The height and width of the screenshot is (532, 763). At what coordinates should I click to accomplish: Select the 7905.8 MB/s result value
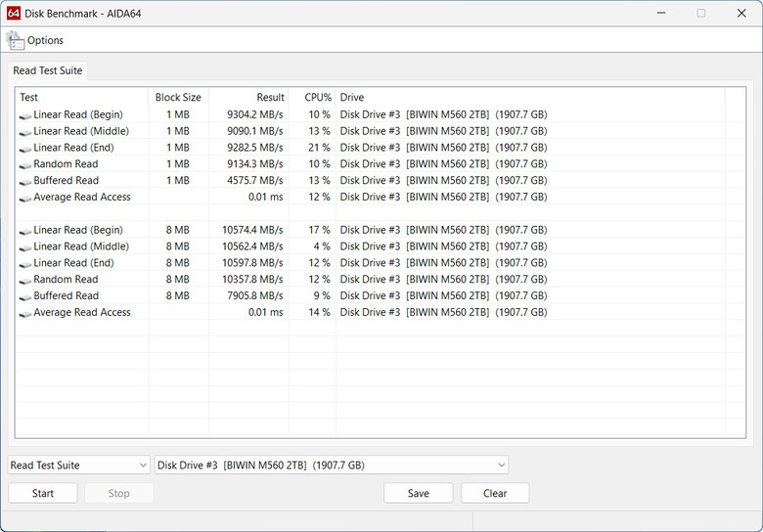tap(255, 296)
